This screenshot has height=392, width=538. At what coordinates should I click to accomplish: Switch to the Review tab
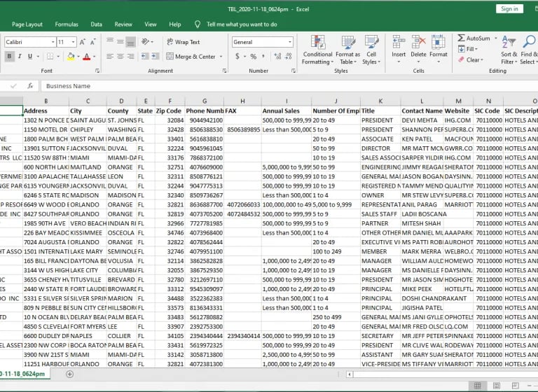tap(123, 24)
